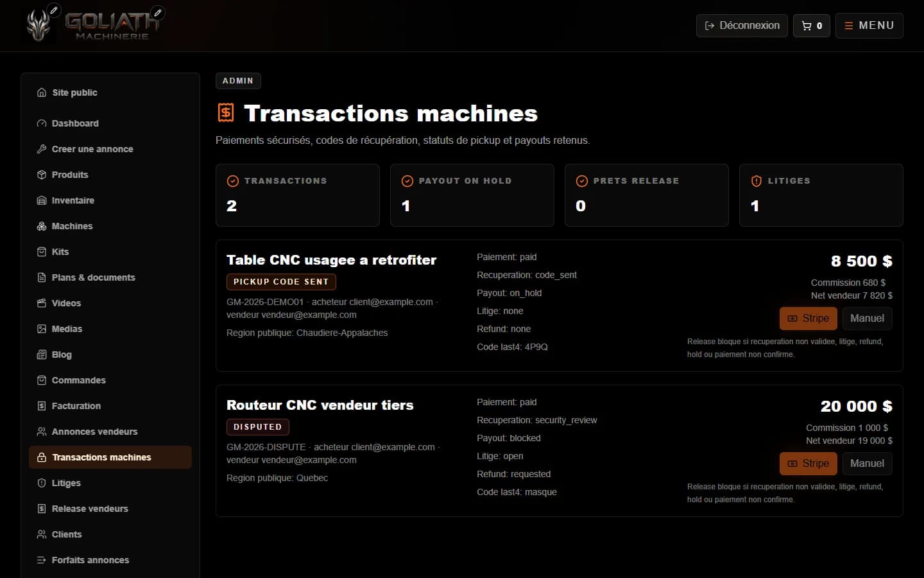Click the DISPUTED status badge
This screenshot has width=924, height=578.
point(258,427)
